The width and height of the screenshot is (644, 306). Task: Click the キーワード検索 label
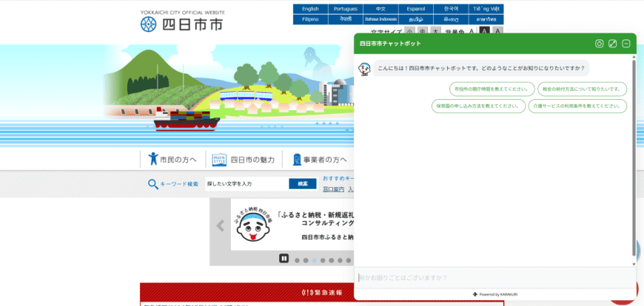(179, 184)
